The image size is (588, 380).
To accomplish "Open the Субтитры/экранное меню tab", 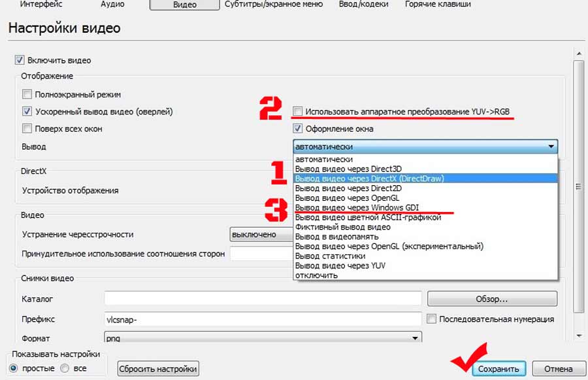I will (274, 5).
